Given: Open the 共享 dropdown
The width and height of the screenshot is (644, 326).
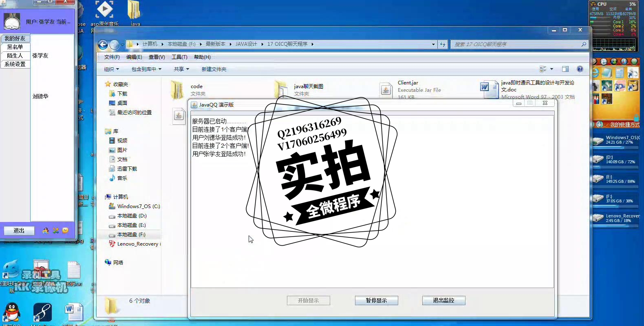Looking at the screenshot, I should point(181,69).
